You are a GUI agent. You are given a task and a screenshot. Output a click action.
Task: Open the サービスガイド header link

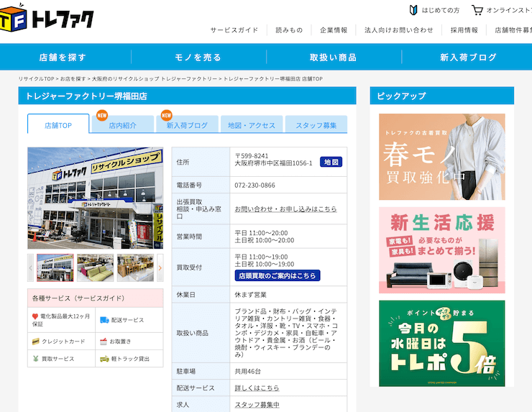pyautogui.click(x=234, y=30)
